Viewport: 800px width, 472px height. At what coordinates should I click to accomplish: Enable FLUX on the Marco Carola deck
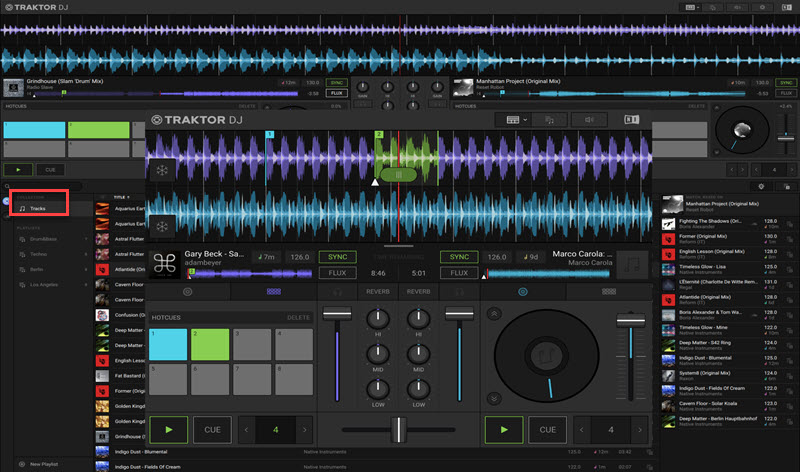(x=459, y=272)
